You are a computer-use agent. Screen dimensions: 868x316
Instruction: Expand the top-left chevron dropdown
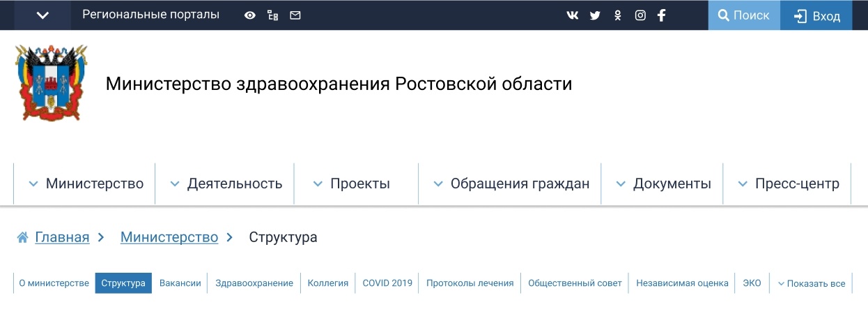[x=42, y=15]
